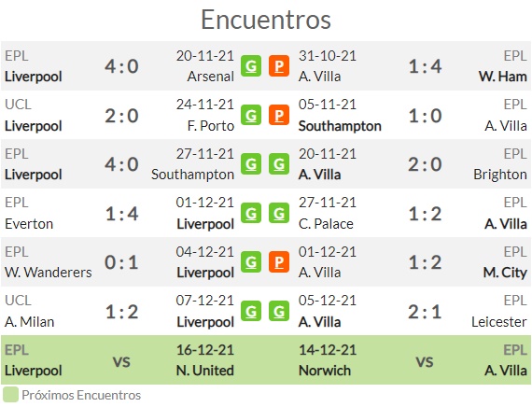Viewport: 532px width, 407px height.
Task: Open the A. Milan 1:2 Liverpool score
Action: [x=121, y=312]
